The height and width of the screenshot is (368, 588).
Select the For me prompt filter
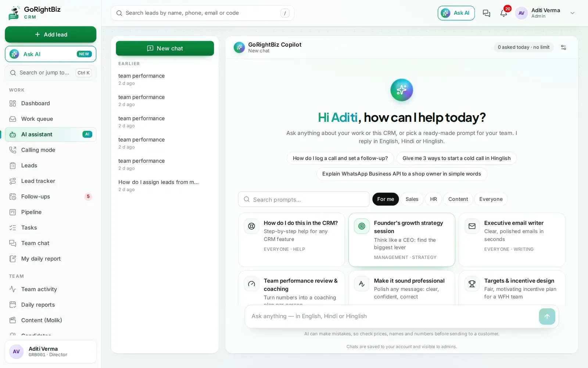pyautogui.click(x=386, y=199)
